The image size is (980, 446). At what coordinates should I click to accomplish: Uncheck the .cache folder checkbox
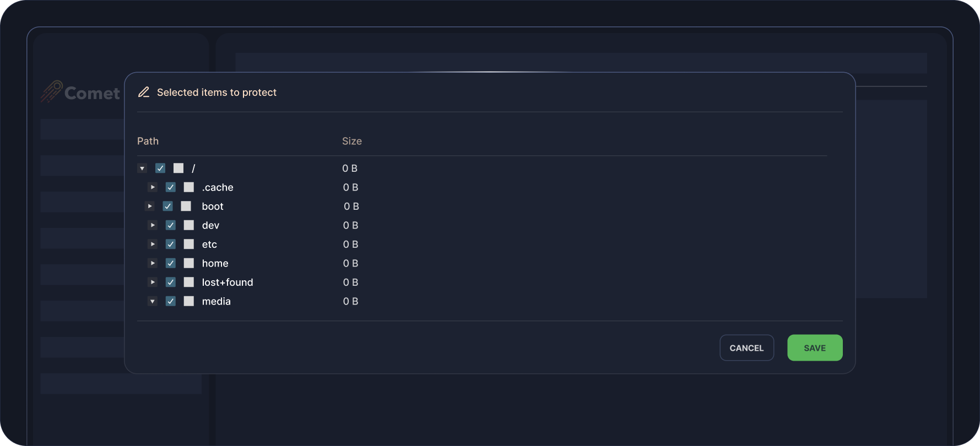(171, 187)
